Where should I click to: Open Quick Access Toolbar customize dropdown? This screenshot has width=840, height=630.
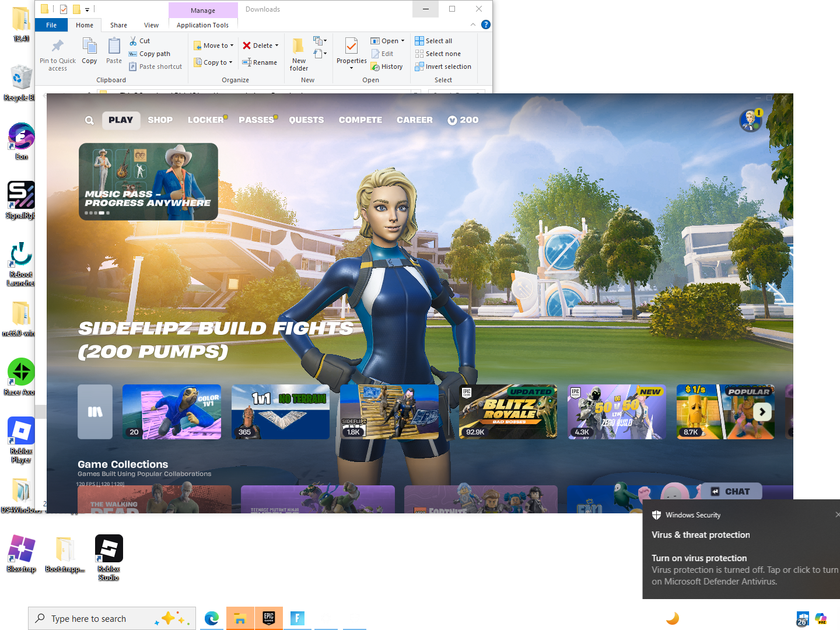87,9
